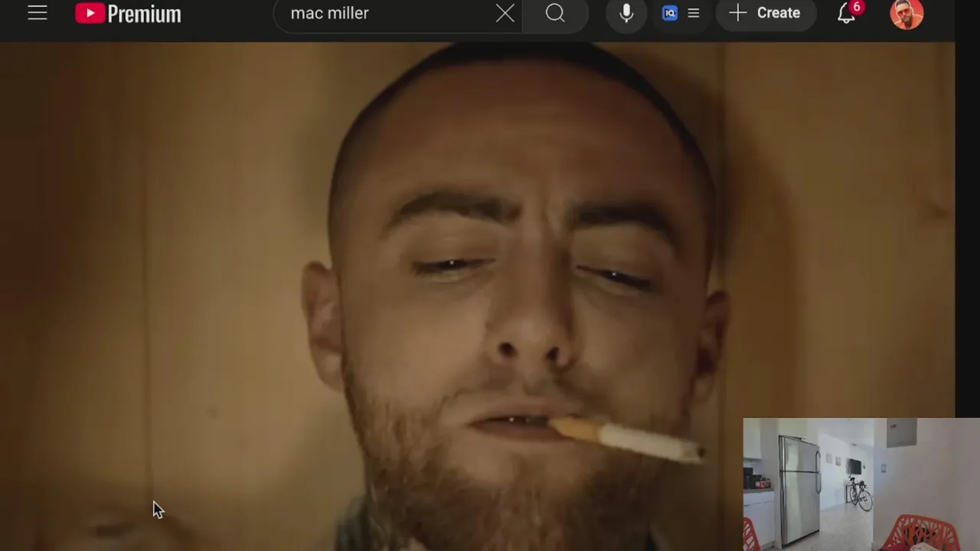This screenshot has height=551, width=980.
Task: Clear the search text with X
Action: 505,13
